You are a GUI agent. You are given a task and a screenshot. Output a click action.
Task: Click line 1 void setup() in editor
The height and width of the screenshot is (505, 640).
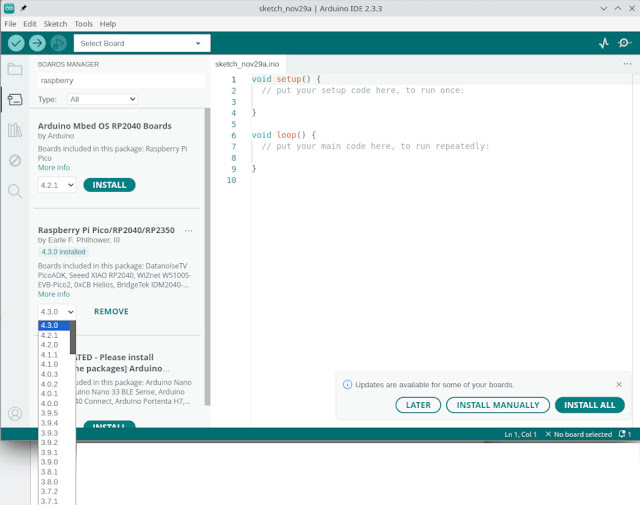click(x=286, y=79)
